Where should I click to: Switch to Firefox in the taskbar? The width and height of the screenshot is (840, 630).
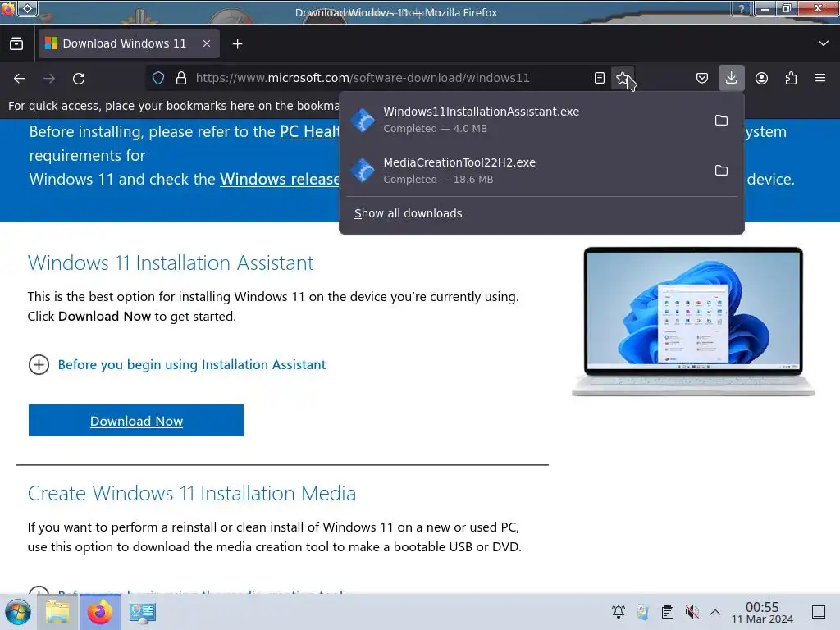click(99, 612)
